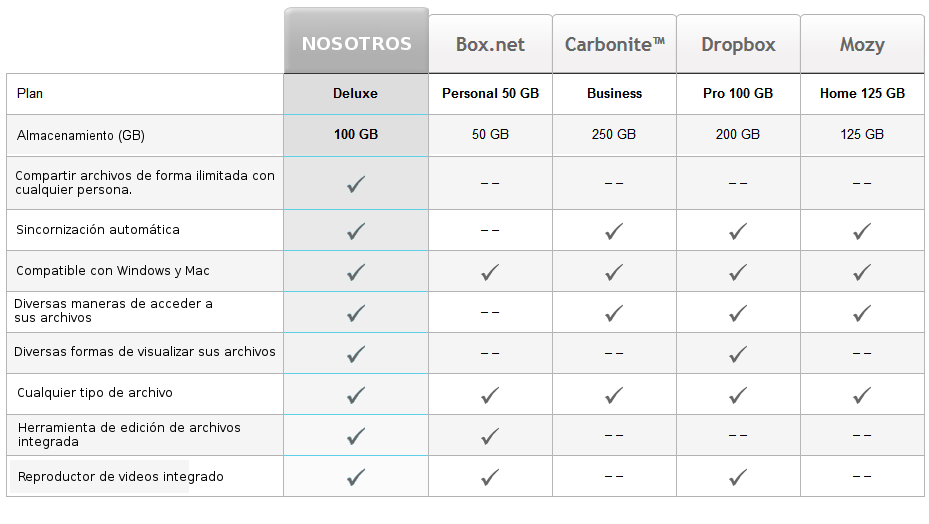Screen dimensions: 929x524
Task: Click the Pro 100 GB plan name
Action: tap(738, 94)
